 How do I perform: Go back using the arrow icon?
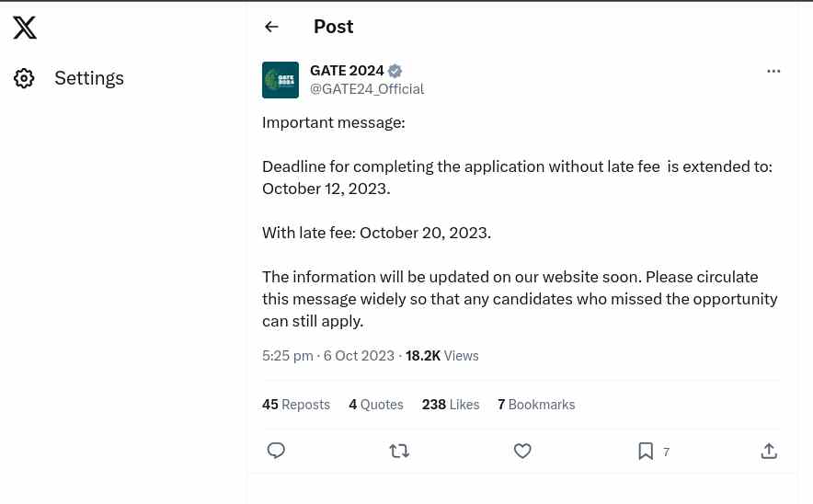tap(271, 27)
